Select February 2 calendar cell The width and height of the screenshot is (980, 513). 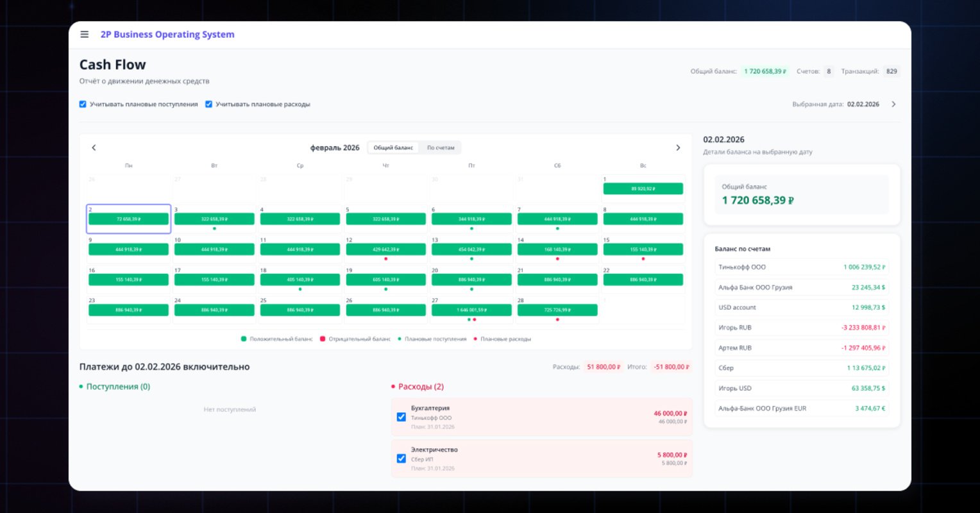click(129, 219)
